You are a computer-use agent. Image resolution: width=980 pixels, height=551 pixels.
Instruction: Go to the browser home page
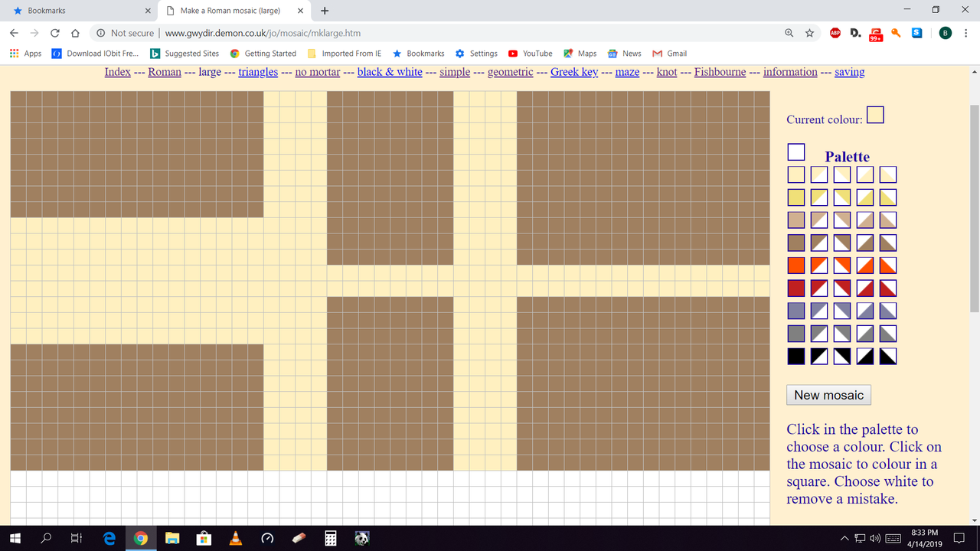point(75,33)
